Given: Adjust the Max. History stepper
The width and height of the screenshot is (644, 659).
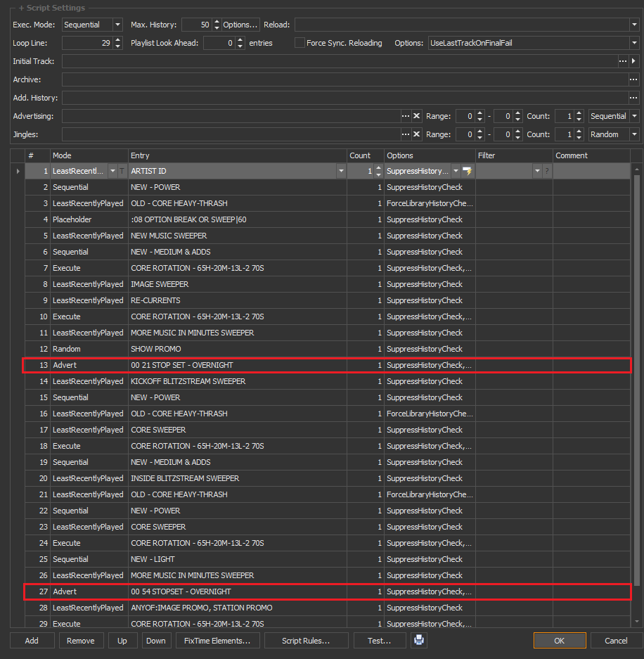Looking at the screenshot, I should [217, 25].
